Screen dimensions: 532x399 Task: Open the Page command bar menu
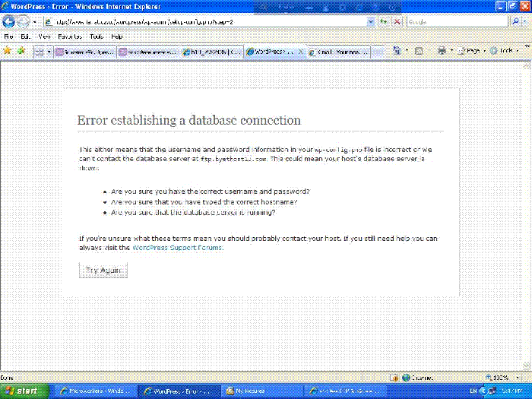pos(471,51)
